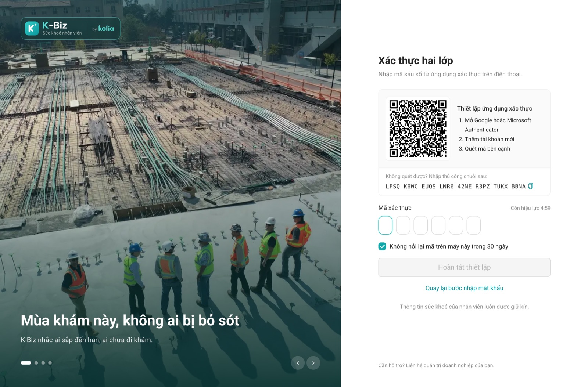
Task: Focus the second verification code box
Action: click(x=403, y=225)
